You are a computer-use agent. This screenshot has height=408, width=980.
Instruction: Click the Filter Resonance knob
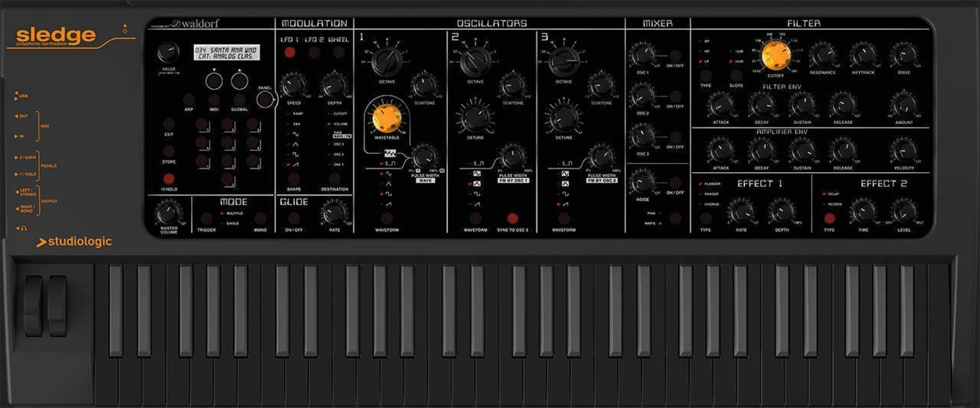point(823,55)
